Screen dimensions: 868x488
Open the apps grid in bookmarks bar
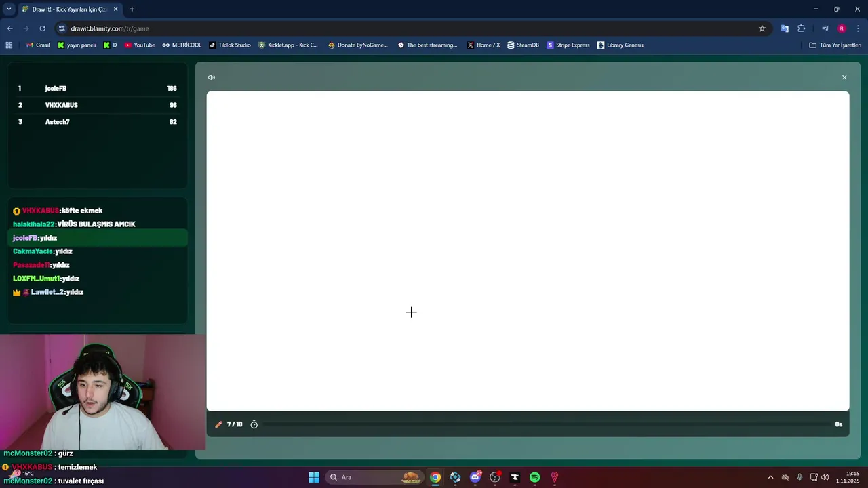tap(9, 45)
